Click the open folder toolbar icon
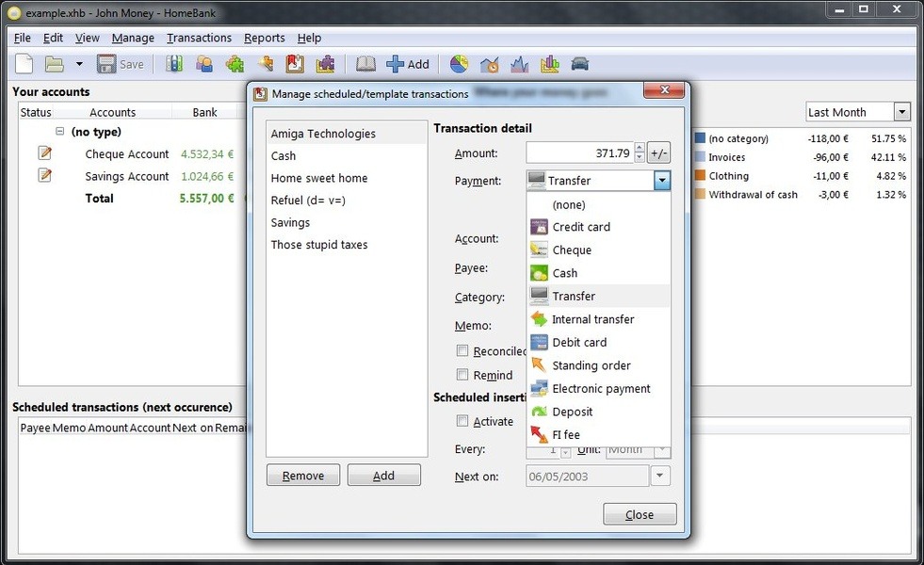The width and height of the screenshot is (924, 565). coord(55,64)
